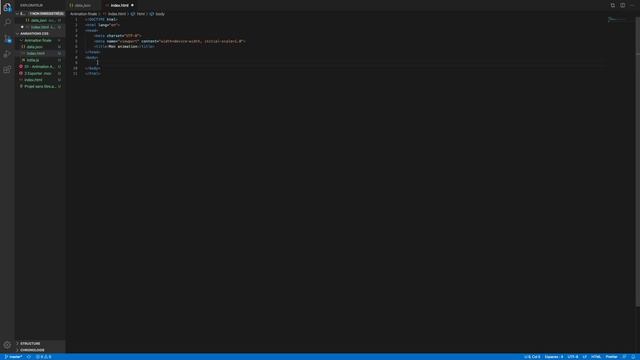Click the editor vertical scrollbar
Screen dimensions: 640x360
(x=638, y=163)
